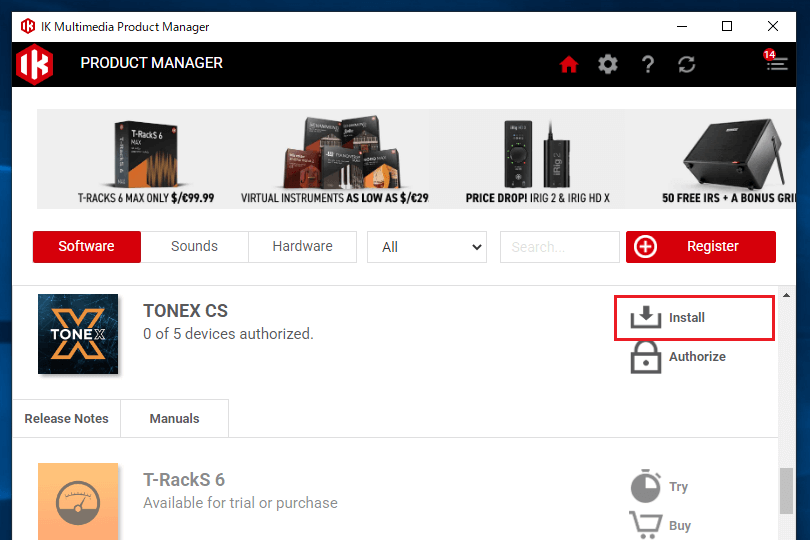Screen dimensions: 810x540
Task: Authorize TONEX CS with the lock icon
Action: (678, 357)
